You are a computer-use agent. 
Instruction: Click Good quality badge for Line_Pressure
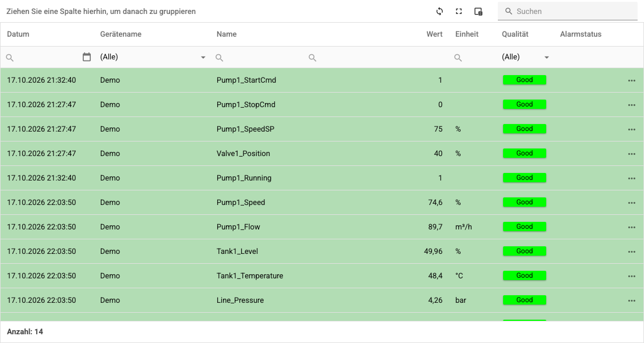[525, 300]
